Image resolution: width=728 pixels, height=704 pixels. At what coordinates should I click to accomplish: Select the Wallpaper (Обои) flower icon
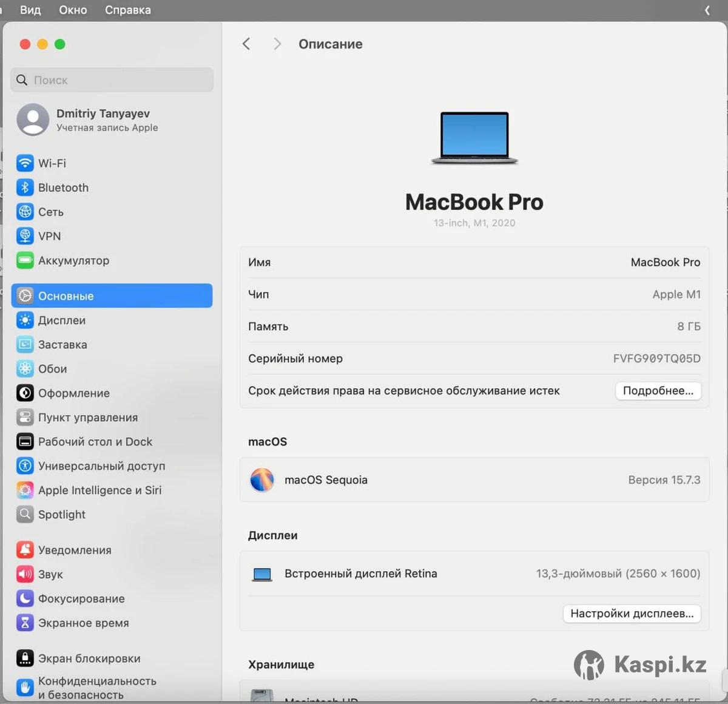[x=25, y=369]
